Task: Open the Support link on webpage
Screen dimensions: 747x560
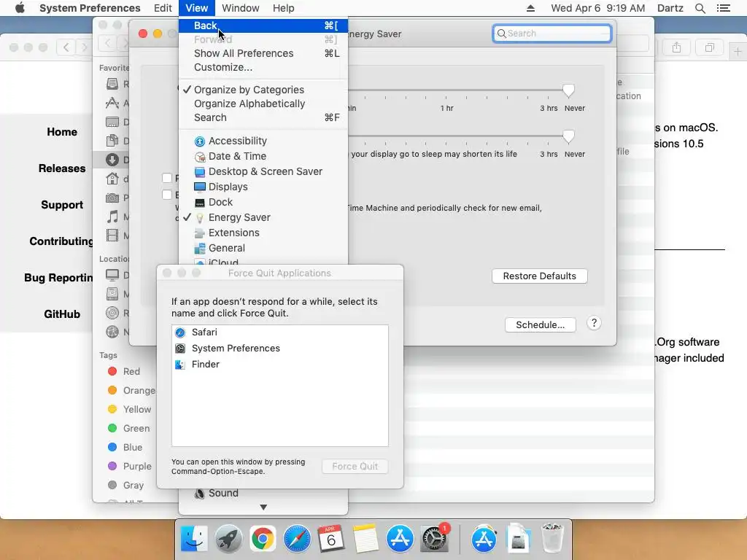Action: tap(62, 205)
